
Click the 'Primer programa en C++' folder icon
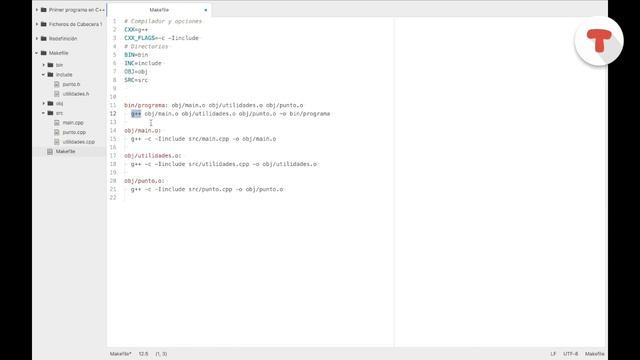[x=44, y=10]
